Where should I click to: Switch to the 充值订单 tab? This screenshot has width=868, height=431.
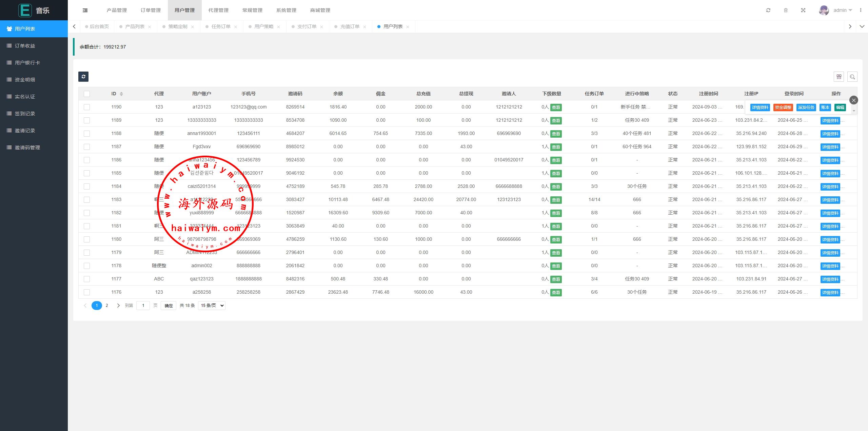click(x=350, y=26)
